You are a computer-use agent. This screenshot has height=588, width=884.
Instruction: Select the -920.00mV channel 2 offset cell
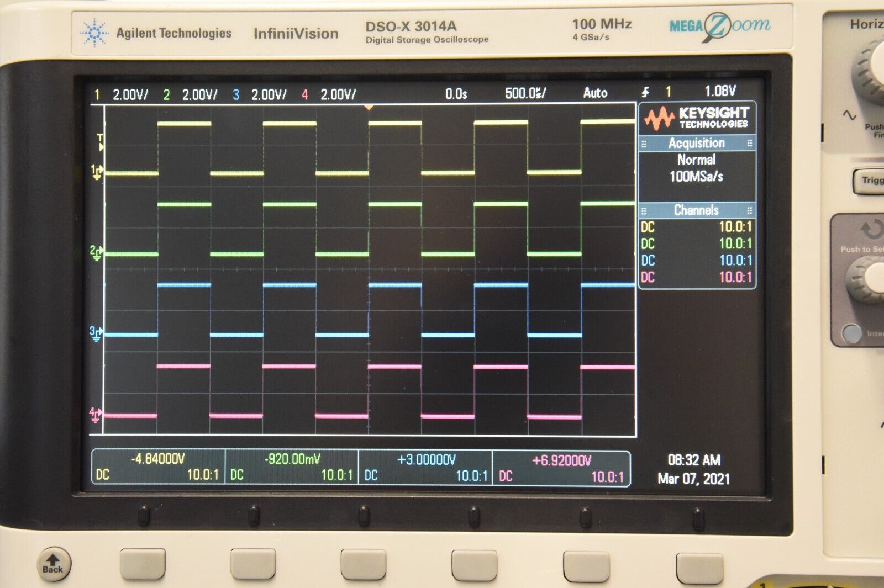coord(292,467)
